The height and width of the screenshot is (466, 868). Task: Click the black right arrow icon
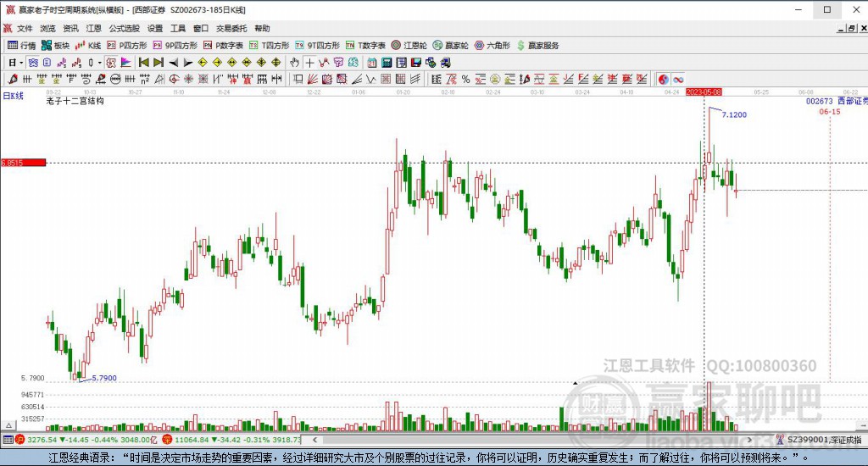click(x=187, y=63)
